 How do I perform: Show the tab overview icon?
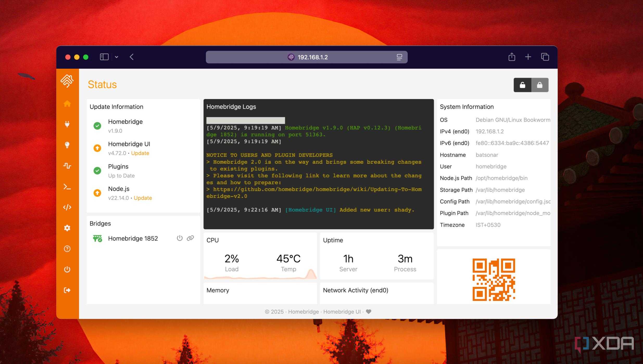coord(545,57)
